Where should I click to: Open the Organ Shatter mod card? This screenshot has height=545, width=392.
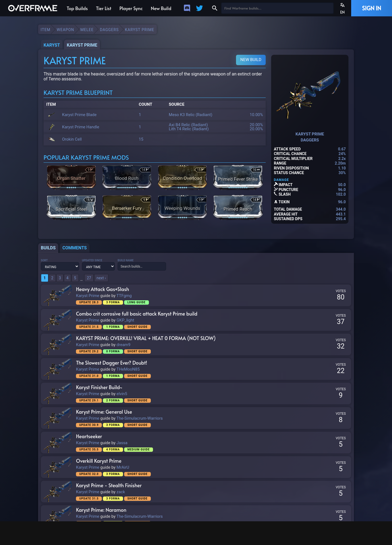[x=71, y=177]
